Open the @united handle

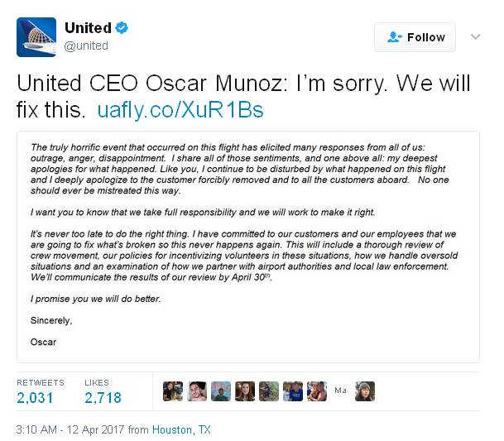coord(86,46)
